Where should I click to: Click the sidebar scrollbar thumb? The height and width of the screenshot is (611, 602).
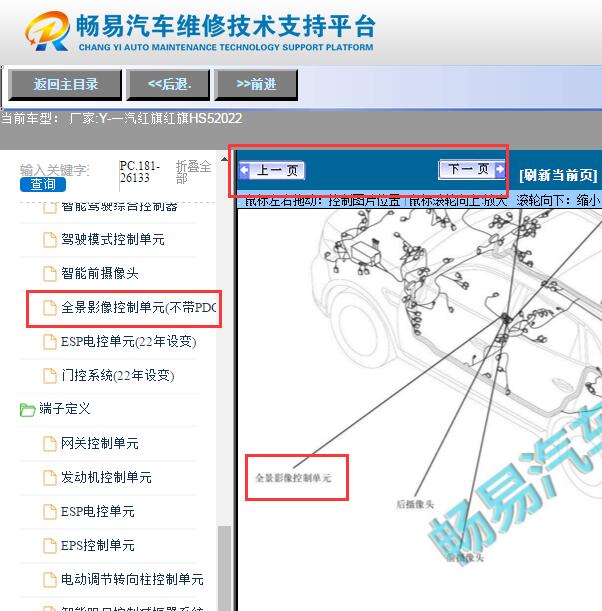click(224, 568)
